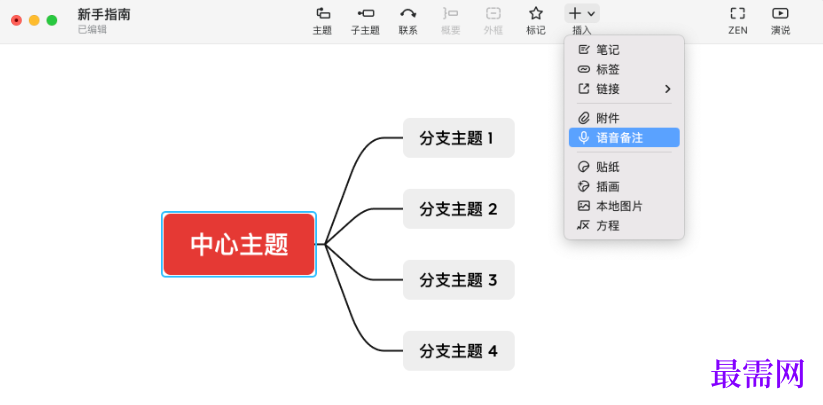Screen dimensions: 823x405
Task: Choose 贴纸 sticker from insert menu
Action: coord(624,167)
